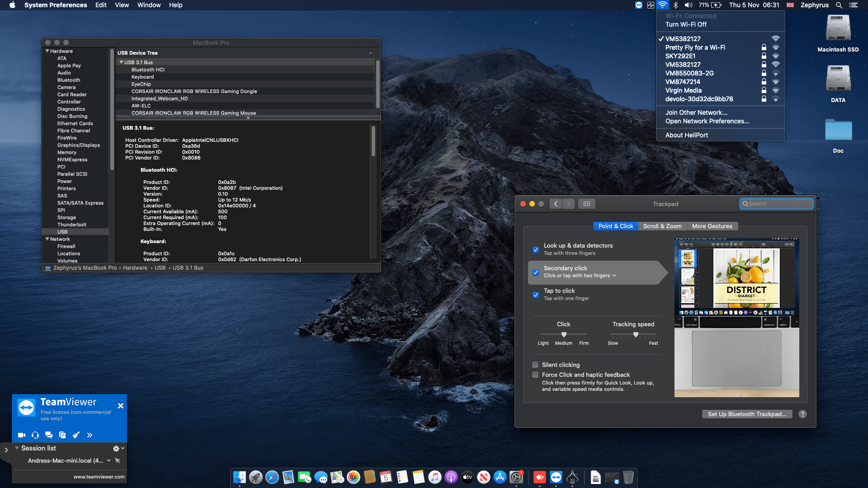Open the Session list gear menu
The image size is (868, 488).
pyautogui.click(x=118, y=448)
